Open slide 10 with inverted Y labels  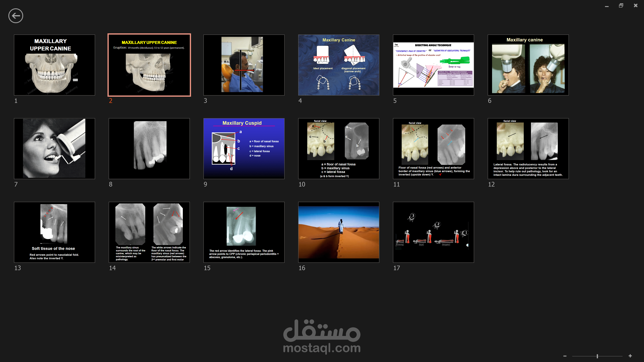[x=339, y=149]
